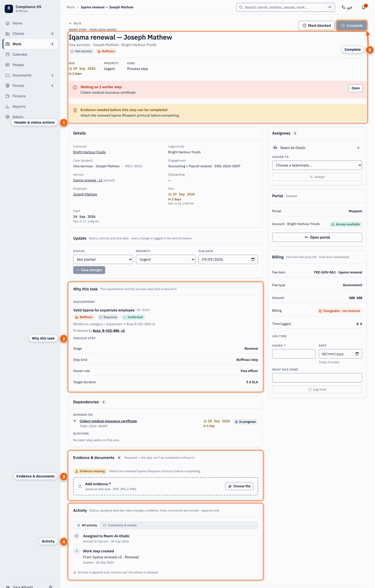This screenshot has height=588, width=375.
Task: Open the Bright Harbour Foods customer link
Action: 89,152
